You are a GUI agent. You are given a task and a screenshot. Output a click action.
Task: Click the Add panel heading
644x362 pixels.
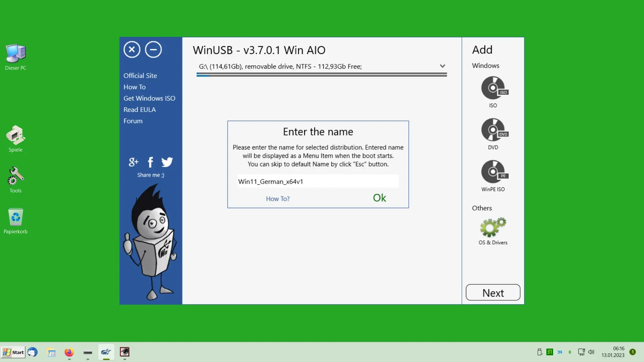click(x=482, y=50)
